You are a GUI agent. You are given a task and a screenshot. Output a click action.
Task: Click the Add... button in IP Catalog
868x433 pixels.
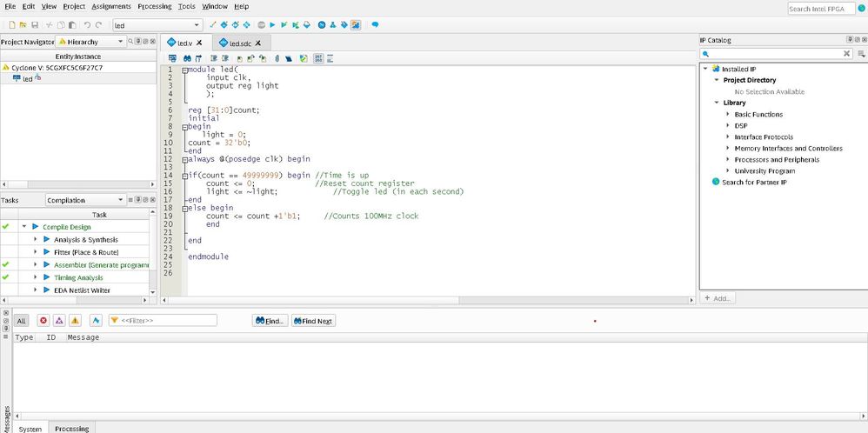718,298
